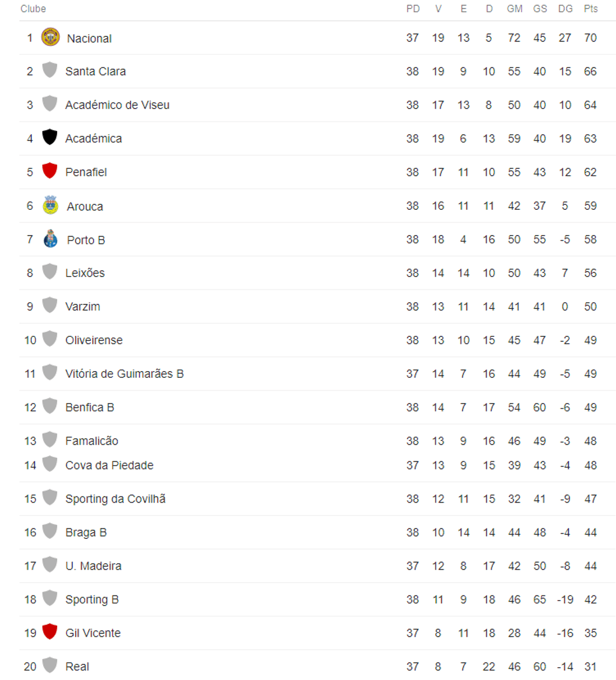The image size is (616, 680).
Task: Click the Porto B club crest
Action: pyautogui.click(x=50, y=239)
